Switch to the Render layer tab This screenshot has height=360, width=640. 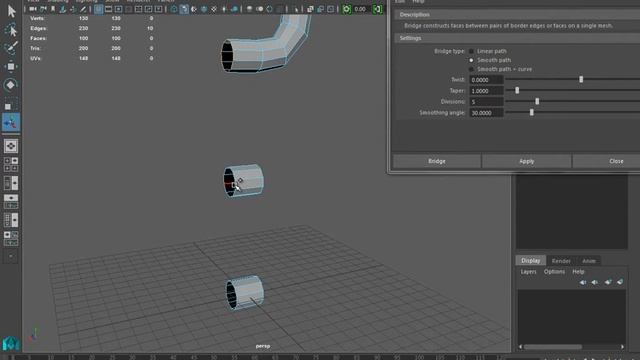(x=561, y=261)
